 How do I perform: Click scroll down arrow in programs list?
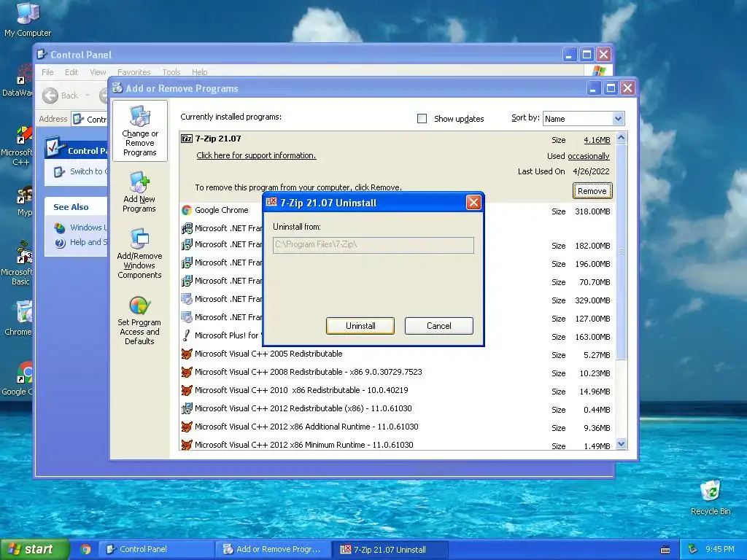click(x=622, y=444)
